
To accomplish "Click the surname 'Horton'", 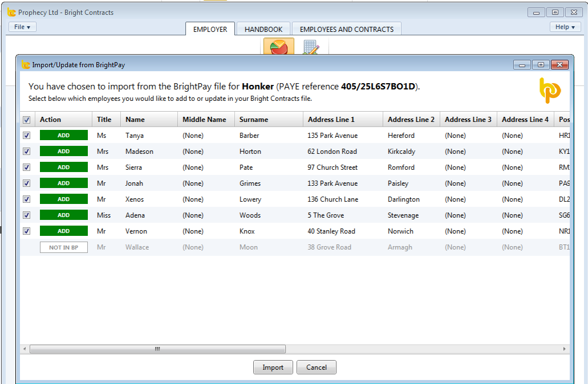I will 250,152.
